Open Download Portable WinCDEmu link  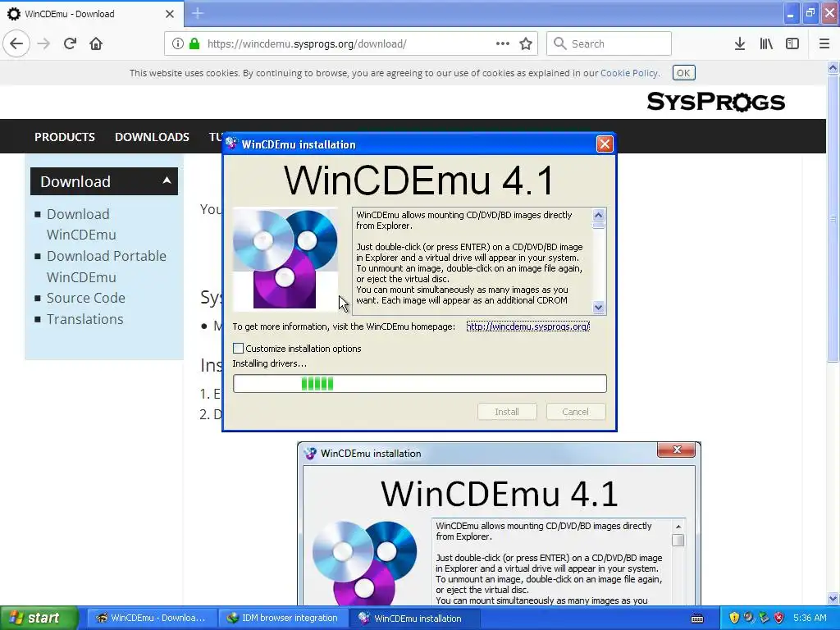coord(107,267)
